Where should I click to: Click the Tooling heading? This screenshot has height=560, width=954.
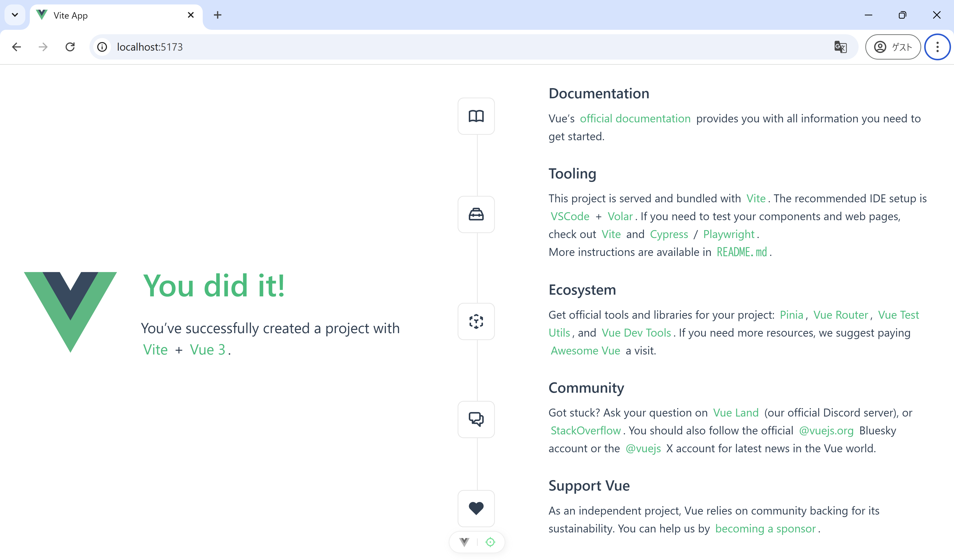coord(572,174)
